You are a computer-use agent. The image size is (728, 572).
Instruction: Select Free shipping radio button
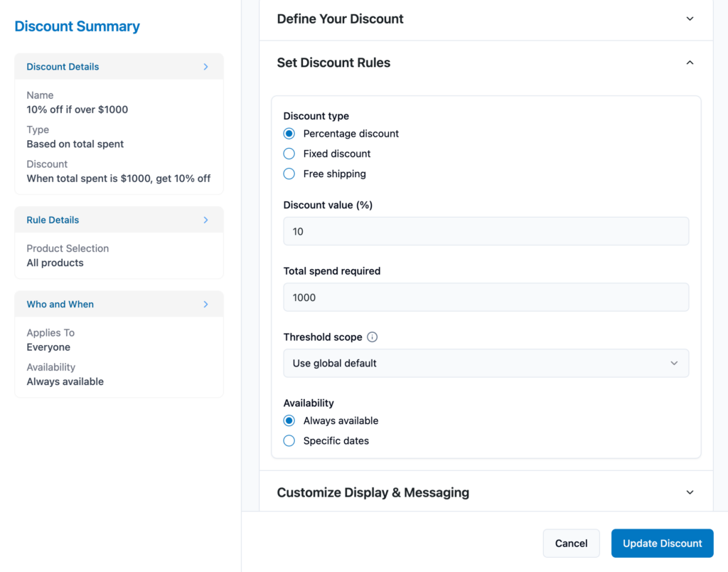coord(289,174)
